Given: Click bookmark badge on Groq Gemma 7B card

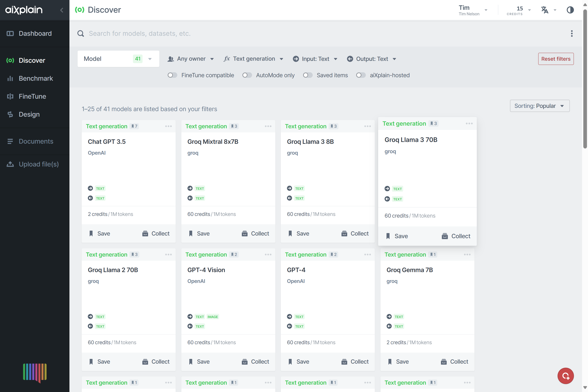Looking at the screenshot, I should 433,255.
